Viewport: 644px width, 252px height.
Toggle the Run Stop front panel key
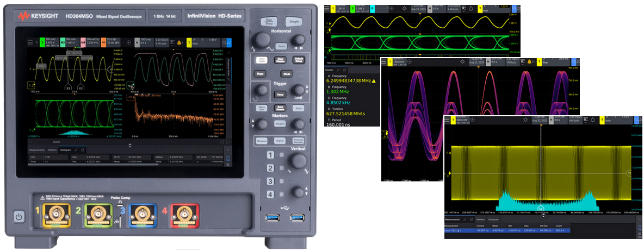269,21
